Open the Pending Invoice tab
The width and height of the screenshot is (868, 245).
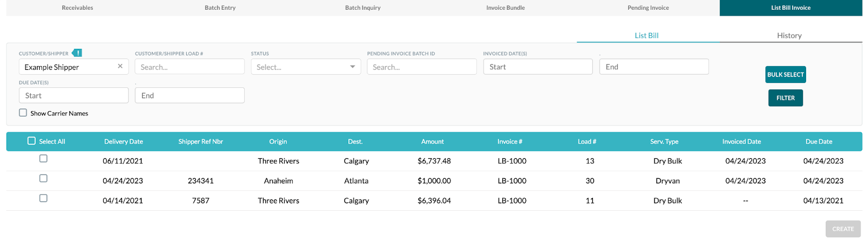[x=648, y=8]
